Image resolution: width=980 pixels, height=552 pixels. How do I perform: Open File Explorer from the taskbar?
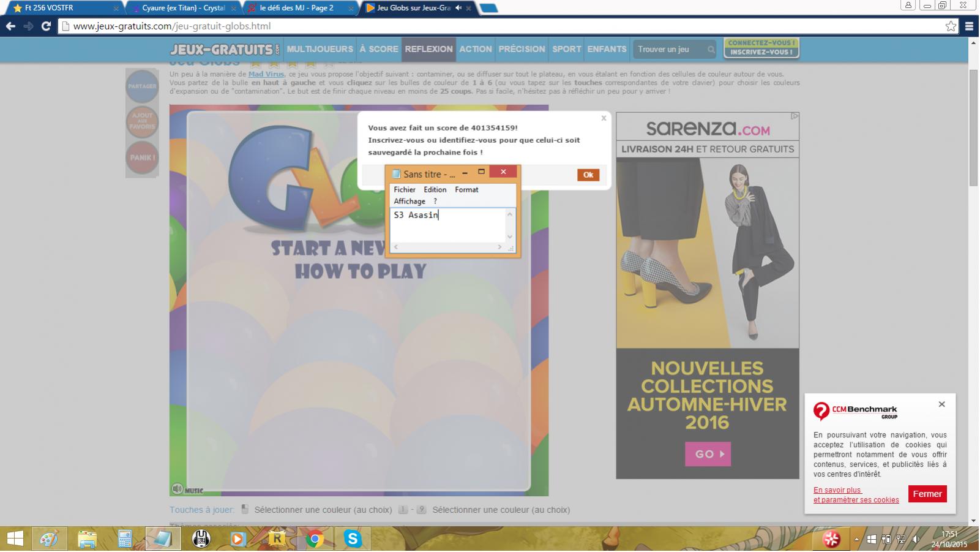[87, 539]
